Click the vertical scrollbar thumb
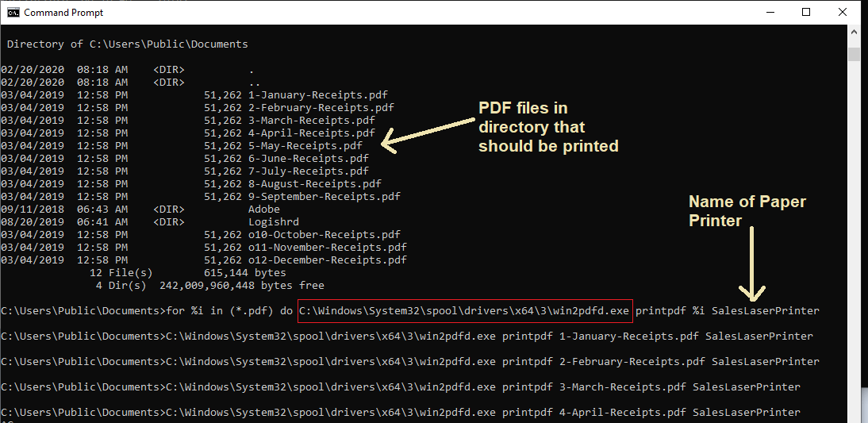This screenshot has height=423, width=868. [854, 54]
